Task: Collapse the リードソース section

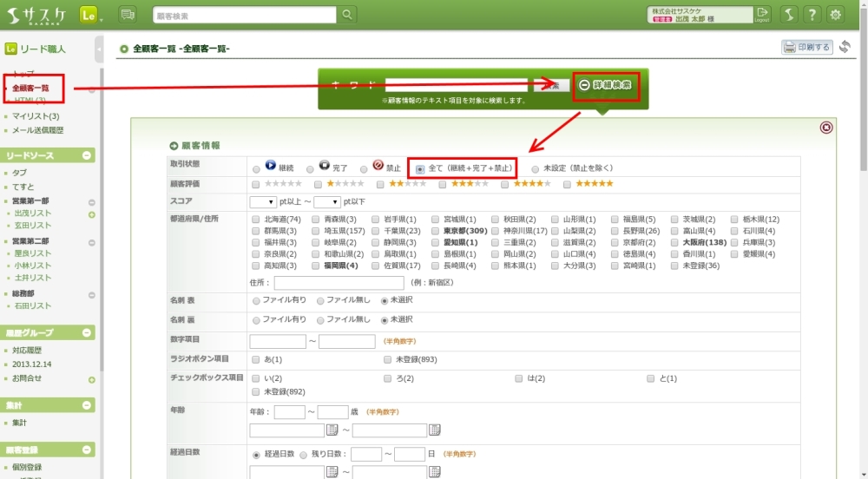Action: 87,155
